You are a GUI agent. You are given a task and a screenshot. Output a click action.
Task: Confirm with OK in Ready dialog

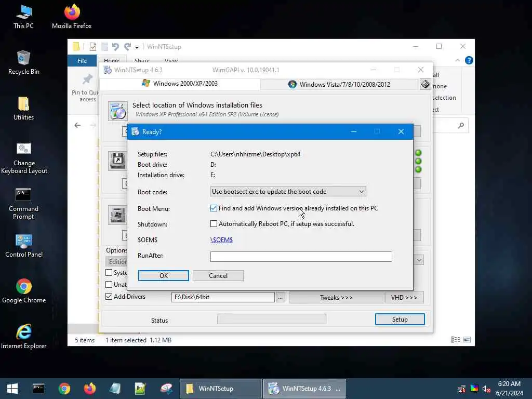point(164,275)
